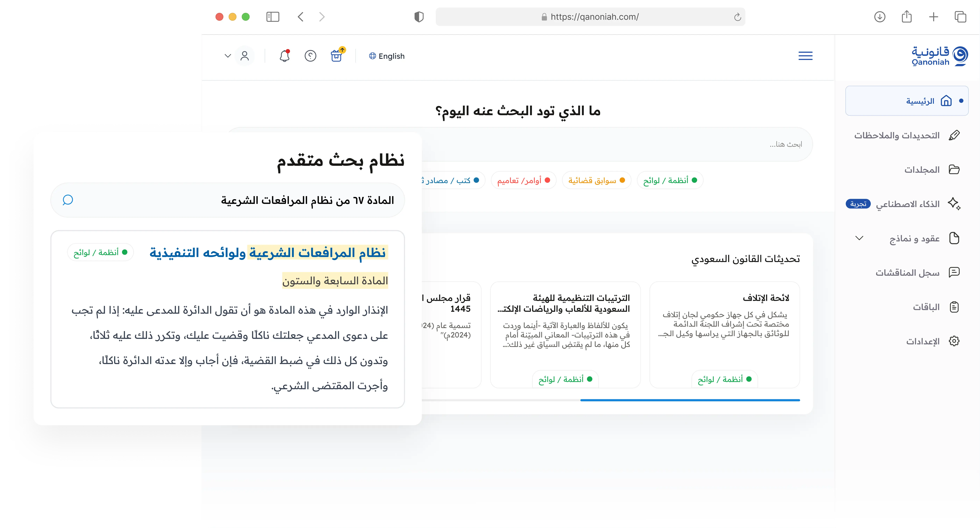
Task: Click the الترتيبات التنظيمية card's أنظمة / لوائح tag
Action: click(565, 379)
